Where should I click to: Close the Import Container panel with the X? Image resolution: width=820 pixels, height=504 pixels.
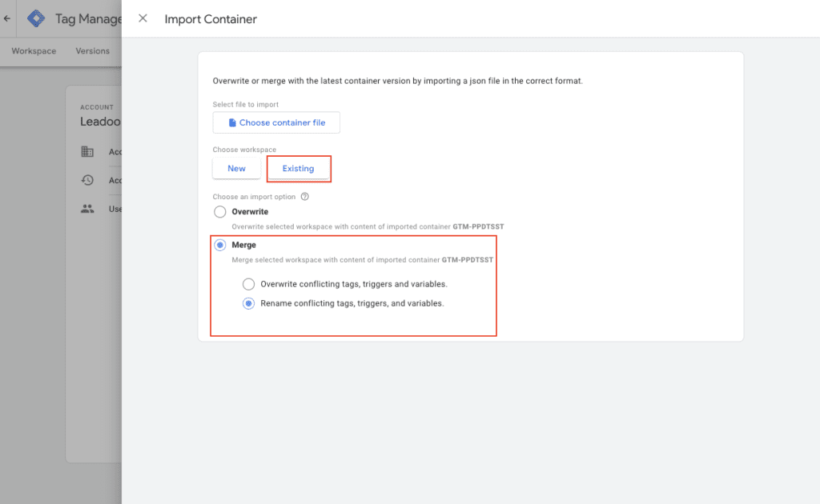point(143,18)
